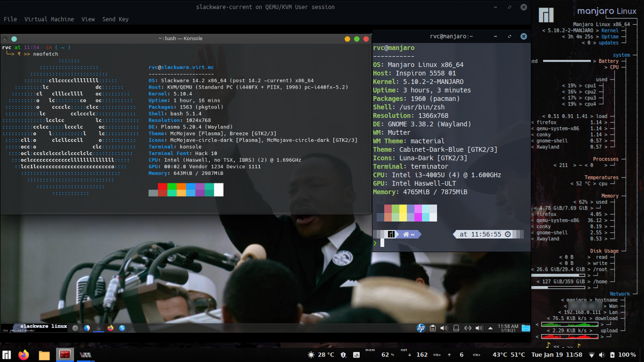
Task: Click the teal pin button on Konsole title bar
Action: [x=14, y=39]
